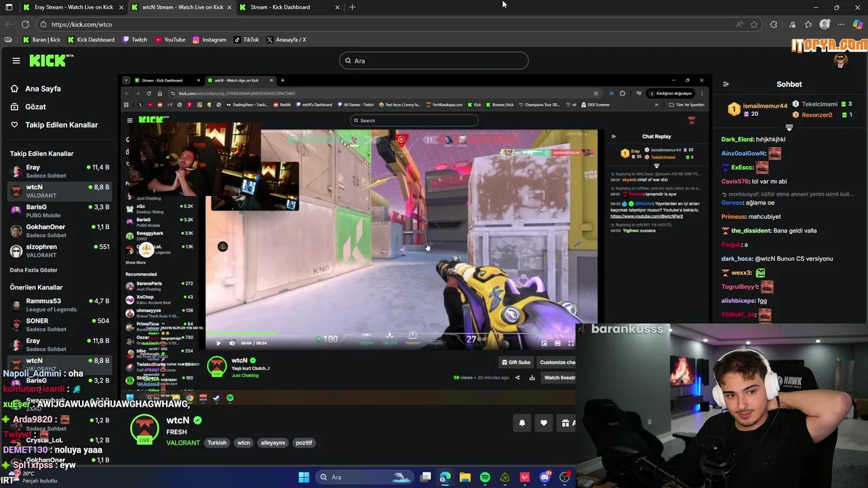The image size is (868, 488).
Task: Click the address bar URL kick.com/wtcn
Action: pyautogui.click(x=82, y=24)
